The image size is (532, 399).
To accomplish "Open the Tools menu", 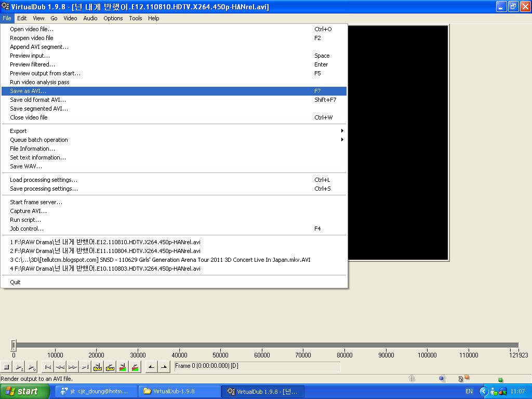I will coord(136,18).
